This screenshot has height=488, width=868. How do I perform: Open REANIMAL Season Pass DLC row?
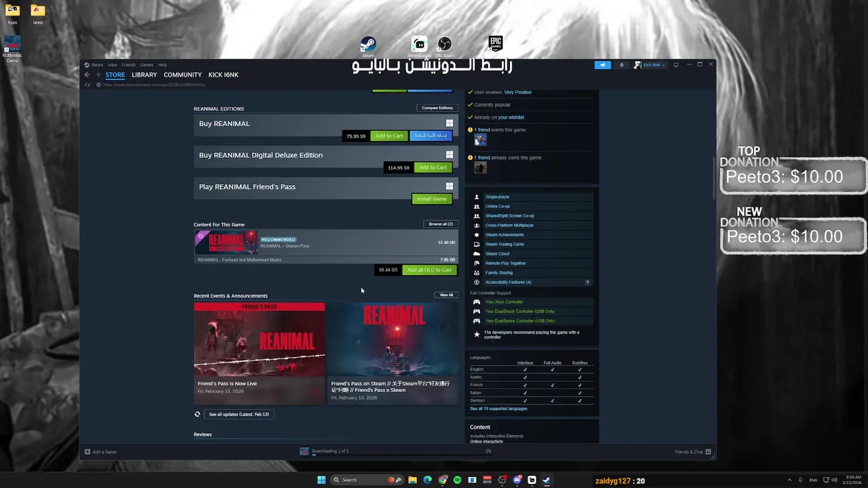[x=326, y=243]
